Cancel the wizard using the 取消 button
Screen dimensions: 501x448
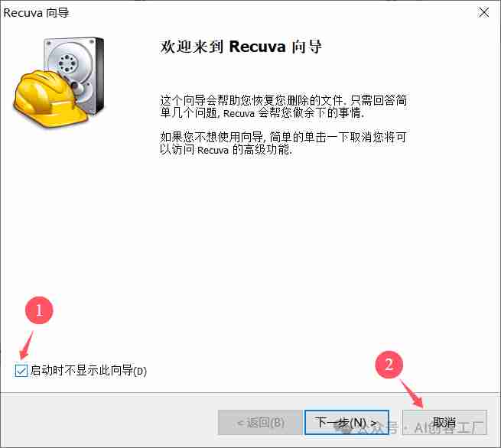(444, 423)
